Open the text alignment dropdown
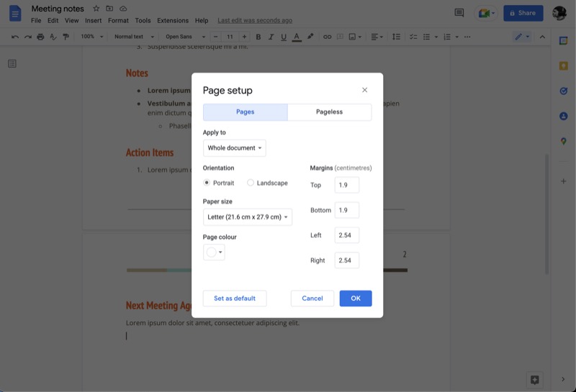The height and width of the screenshot is (392, 576). pyautogui.click(x=377, y=37)
